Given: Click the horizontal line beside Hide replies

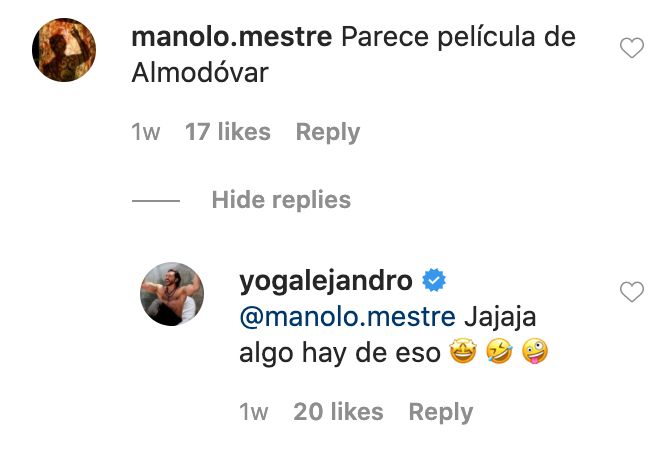Looking at the screenshot, I should [156, 201].
